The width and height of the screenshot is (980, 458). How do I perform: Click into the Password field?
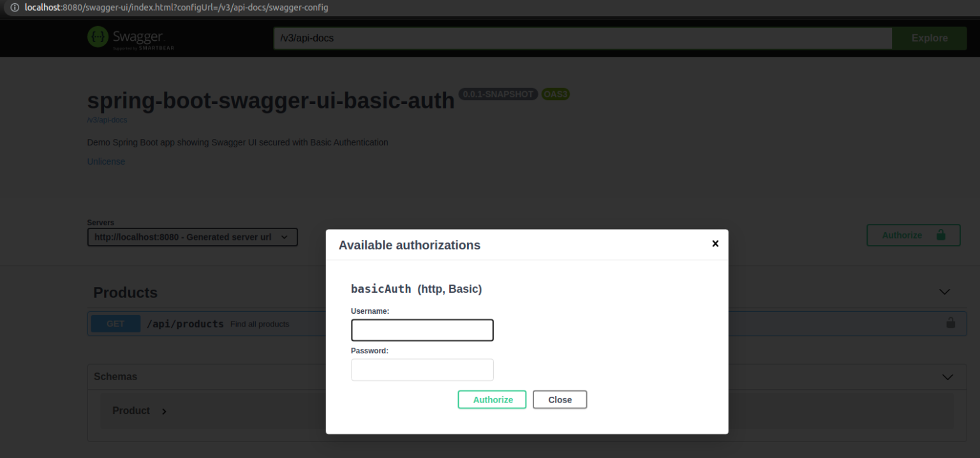[422, 370]
